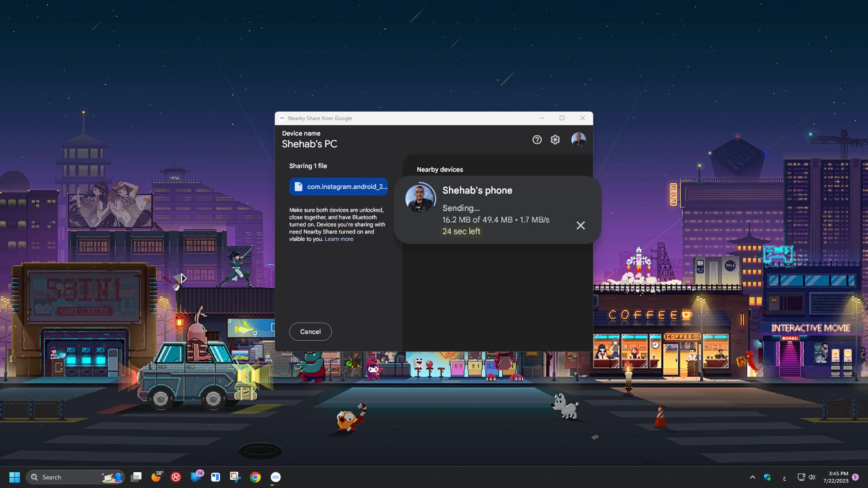Cancel the transfer with the X beside Shehab's phone
Screen dimensions: 868x488
tap(580, 225)
